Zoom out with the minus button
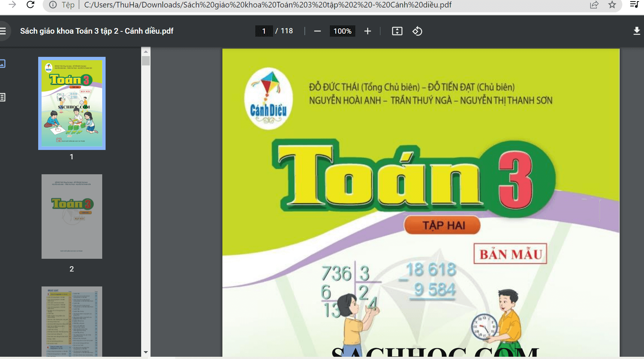This screenshot has height=359, width=644. click(318, 31)
